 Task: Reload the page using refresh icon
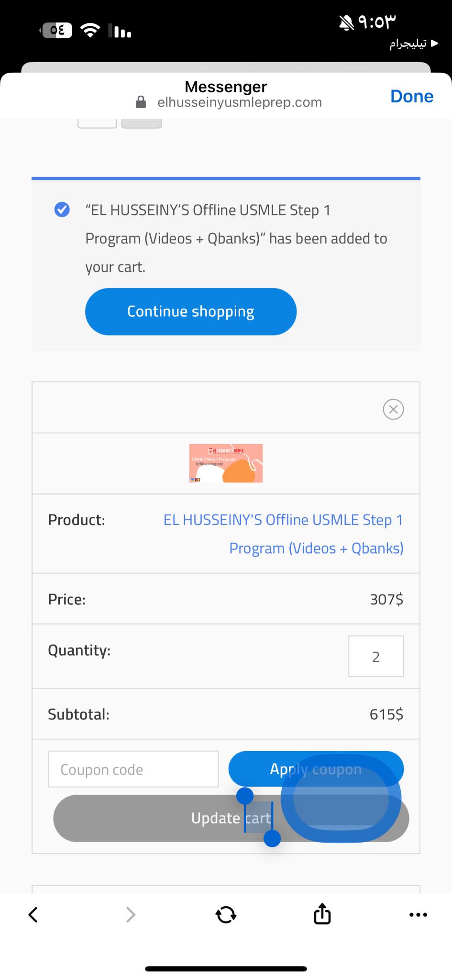tap(226, 914)
